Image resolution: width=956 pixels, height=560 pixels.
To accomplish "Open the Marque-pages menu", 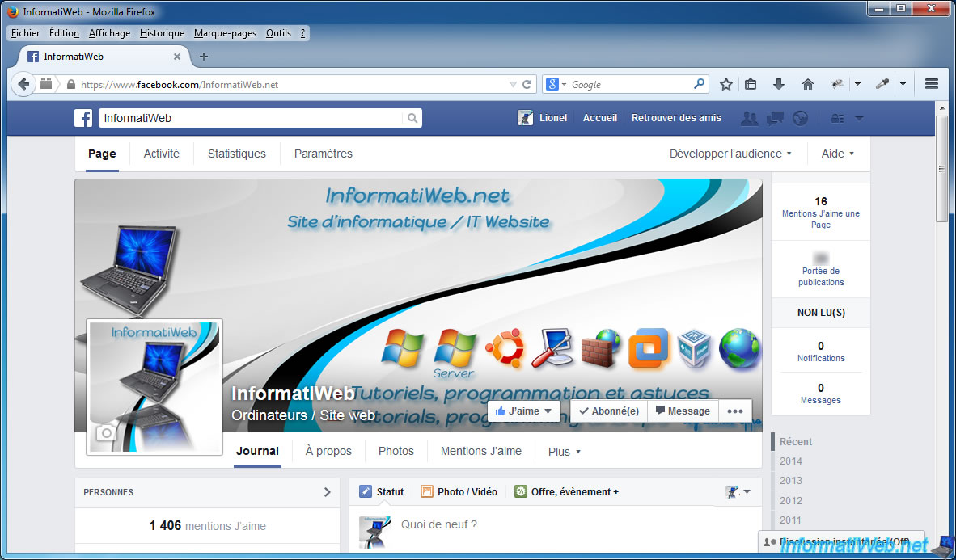I will 225,33.
